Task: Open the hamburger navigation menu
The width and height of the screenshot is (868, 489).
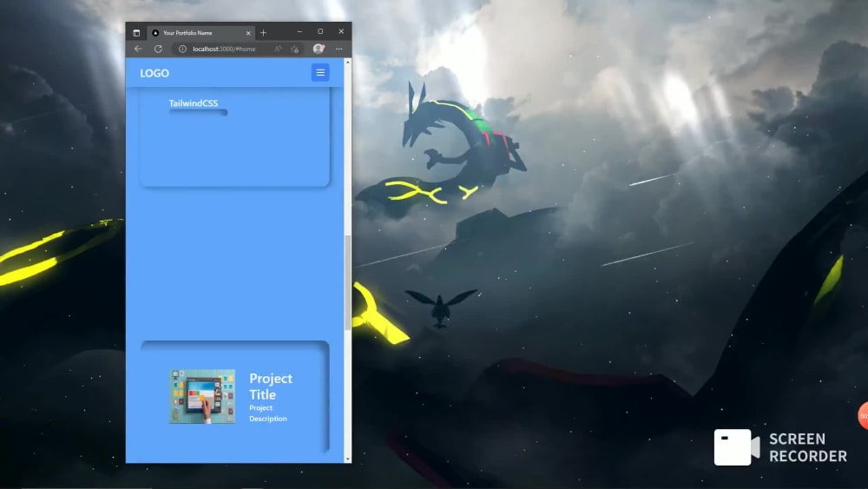Action: click(x=320, y=73)
